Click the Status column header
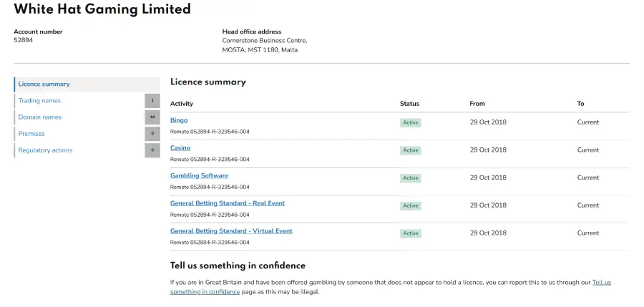The width and height of the screenshot is (644, 307). pos(409,104)
